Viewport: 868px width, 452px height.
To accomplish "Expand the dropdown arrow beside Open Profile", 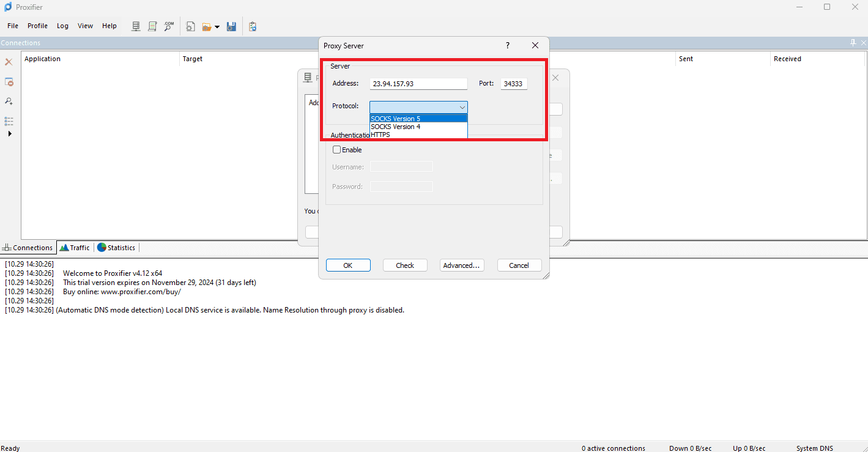I will 217,27.
